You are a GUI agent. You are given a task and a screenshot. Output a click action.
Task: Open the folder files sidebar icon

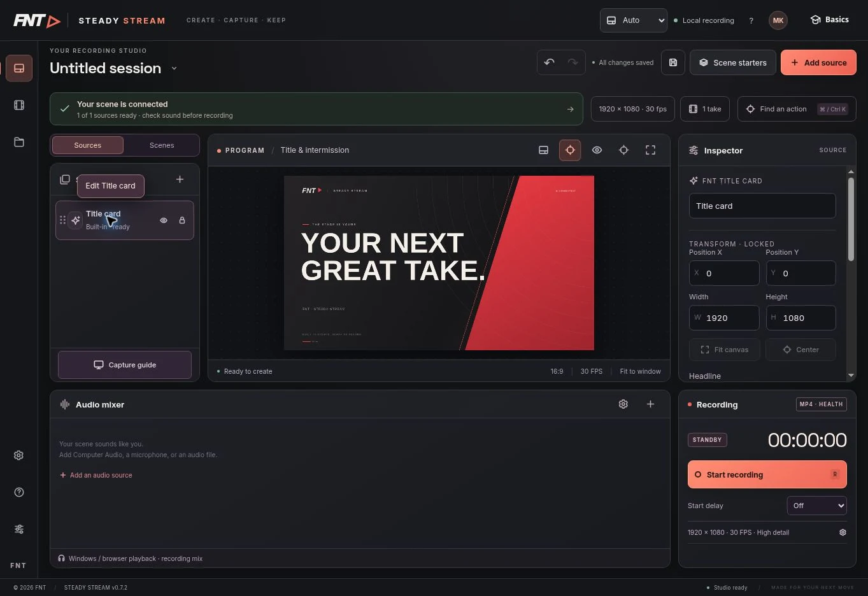point(19,142)
